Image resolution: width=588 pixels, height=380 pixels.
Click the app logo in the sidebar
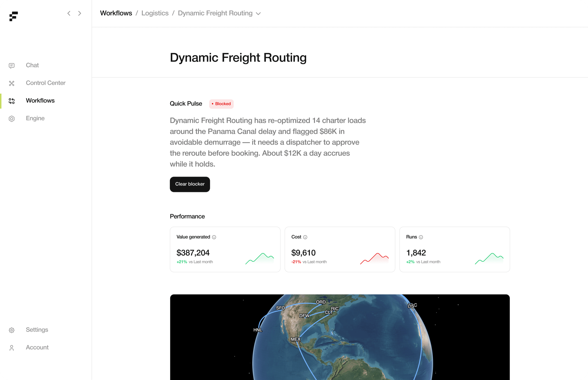14,16
